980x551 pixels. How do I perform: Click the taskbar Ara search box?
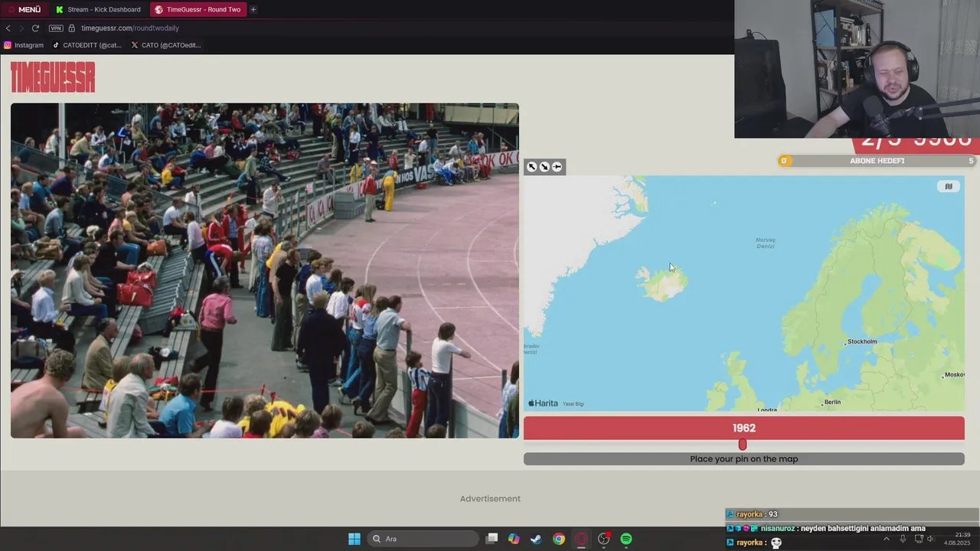coord(423,539)
